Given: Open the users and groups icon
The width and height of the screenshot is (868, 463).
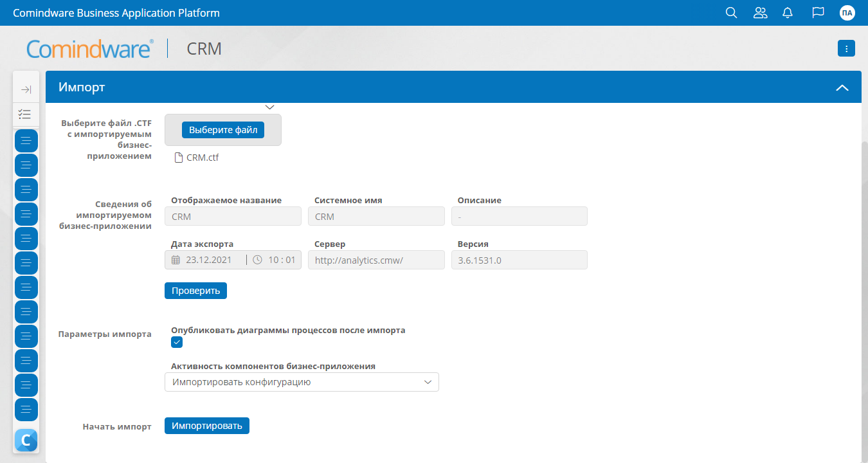Looking at the screenshot, I should click(761, 13).
